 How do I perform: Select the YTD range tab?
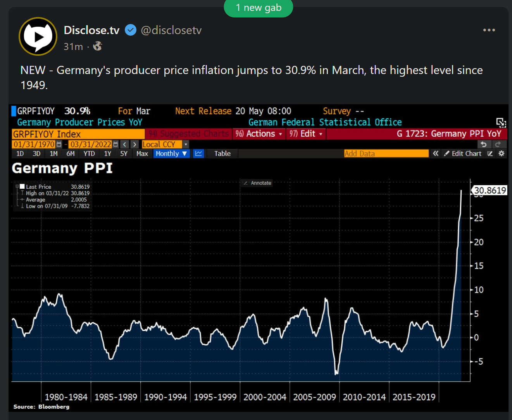pos(89,153)
